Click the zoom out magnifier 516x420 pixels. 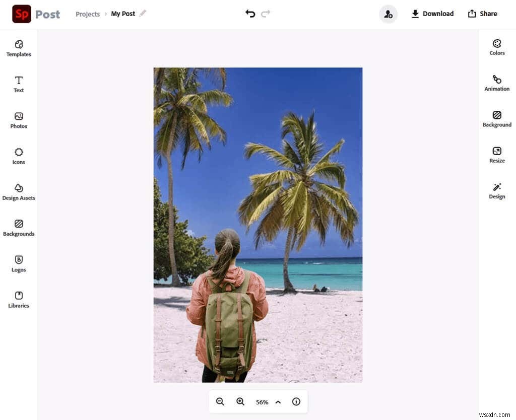click(220, 401)
